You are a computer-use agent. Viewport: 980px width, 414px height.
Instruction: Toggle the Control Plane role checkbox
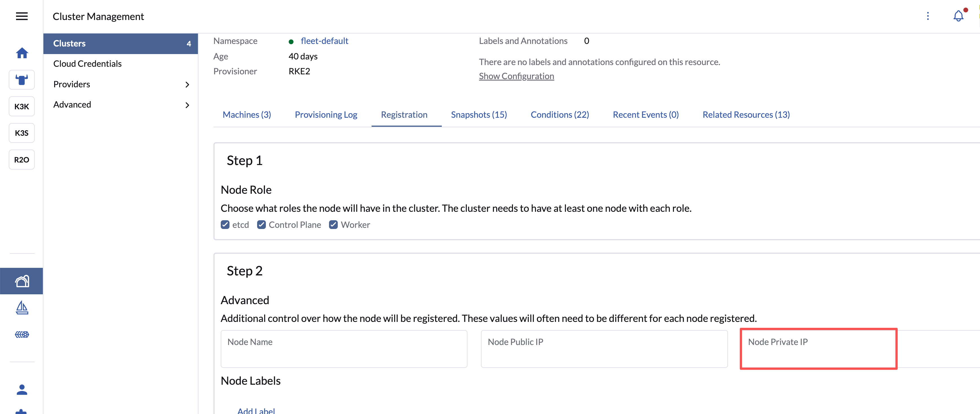[261, 225]
